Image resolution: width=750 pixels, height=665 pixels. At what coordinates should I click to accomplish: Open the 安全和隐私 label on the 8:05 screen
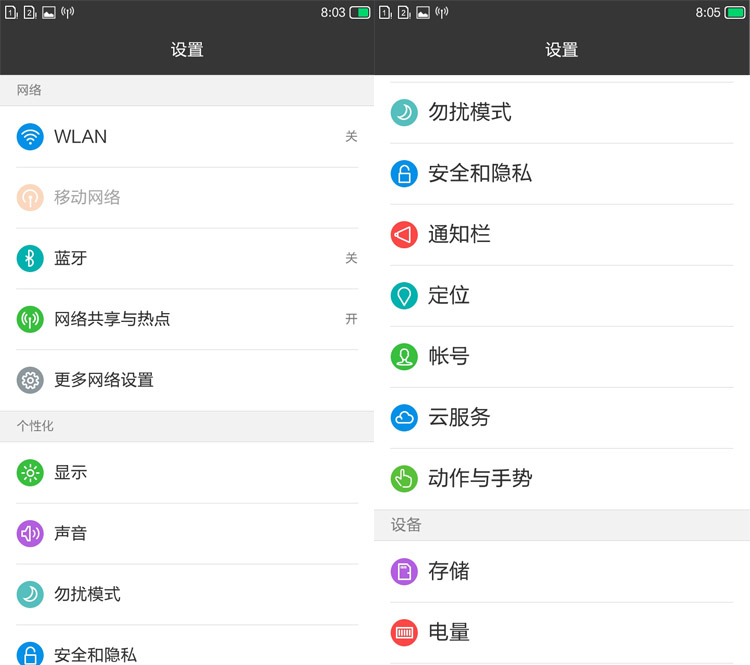pos(480,174)
